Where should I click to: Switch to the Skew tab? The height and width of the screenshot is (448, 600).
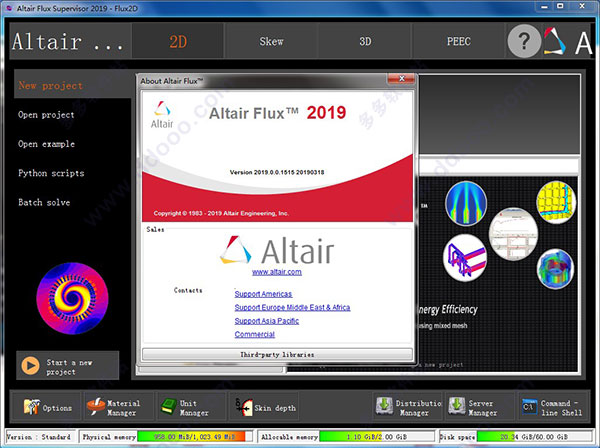pos(271,41)
